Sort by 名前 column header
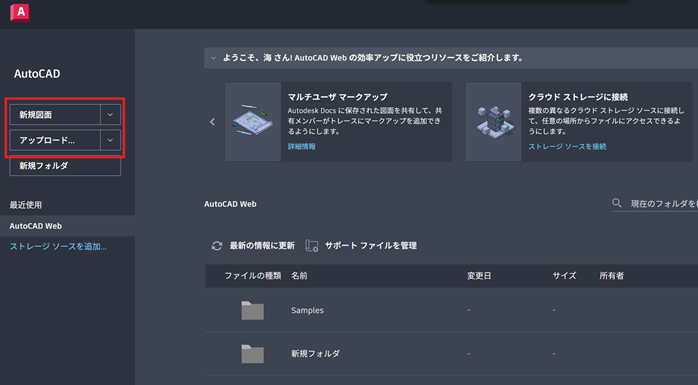 click(299, 276)
